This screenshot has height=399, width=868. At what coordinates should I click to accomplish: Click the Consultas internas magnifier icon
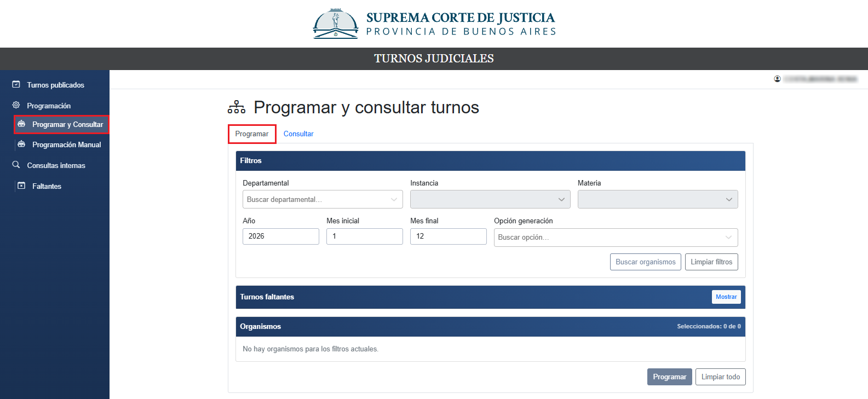(16, 165)
